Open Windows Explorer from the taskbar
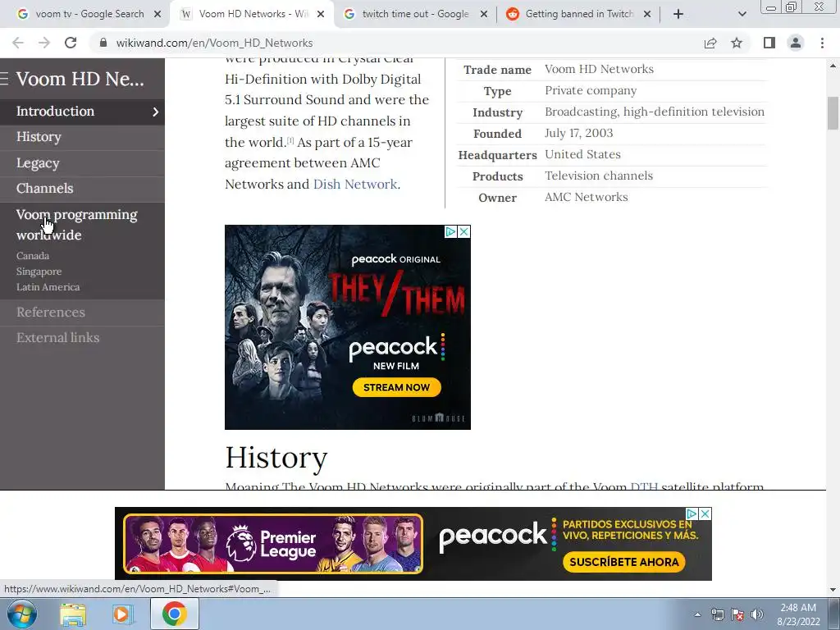 coord(73,614)
